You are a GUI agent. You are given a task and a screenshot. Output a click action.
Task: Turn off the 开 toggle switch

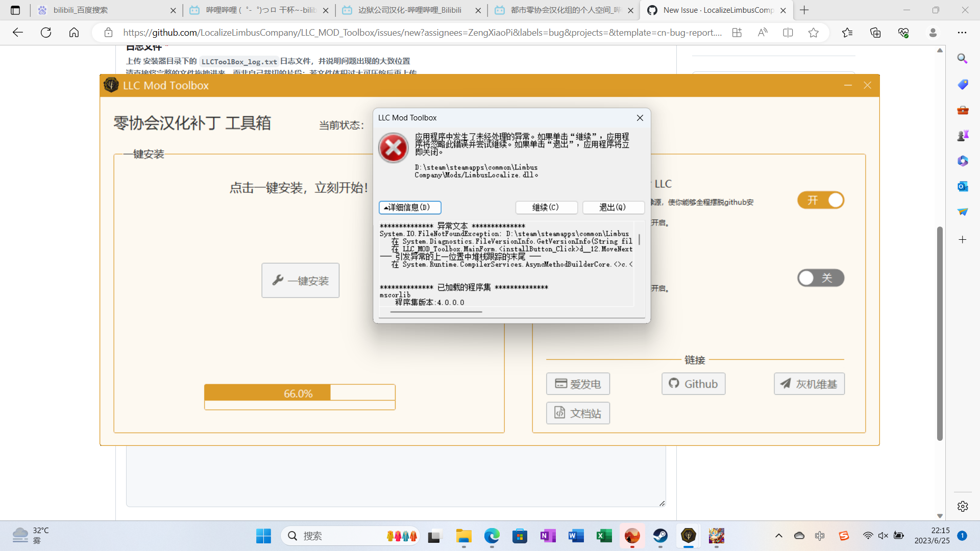coord(820,200)
